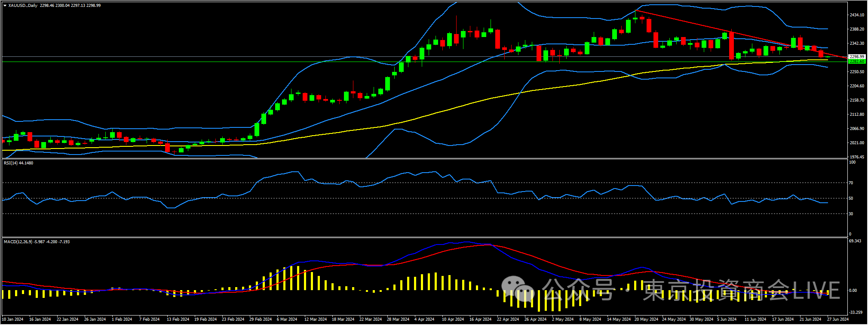
Task: Click the MACD scale value 0.00
Action: click(x=853, y=291)
